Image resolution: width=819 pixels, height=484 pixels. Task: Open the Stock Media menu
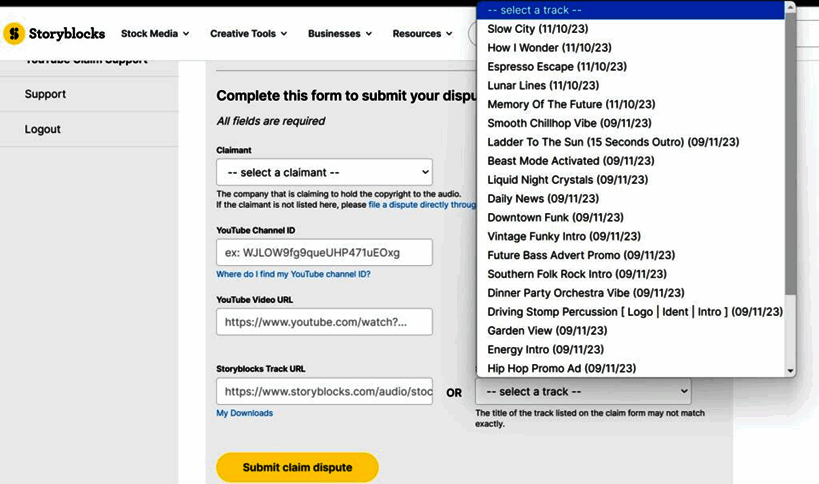point(155,34)
